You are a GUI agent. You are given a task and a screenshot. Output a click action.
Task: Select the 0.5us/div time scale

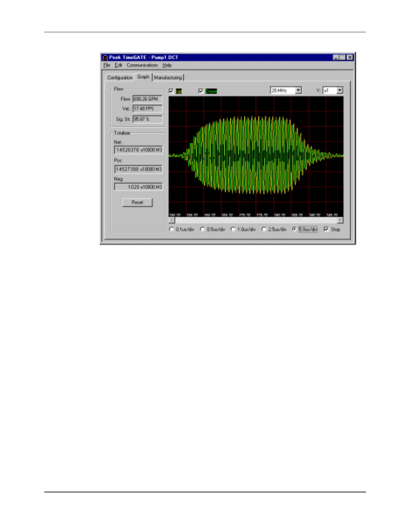tap(202, 229)
